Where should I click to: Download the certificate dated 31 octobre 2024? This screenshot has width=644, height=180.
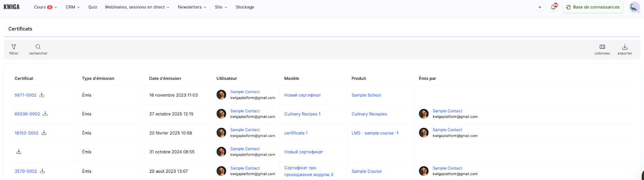(19, 152)
